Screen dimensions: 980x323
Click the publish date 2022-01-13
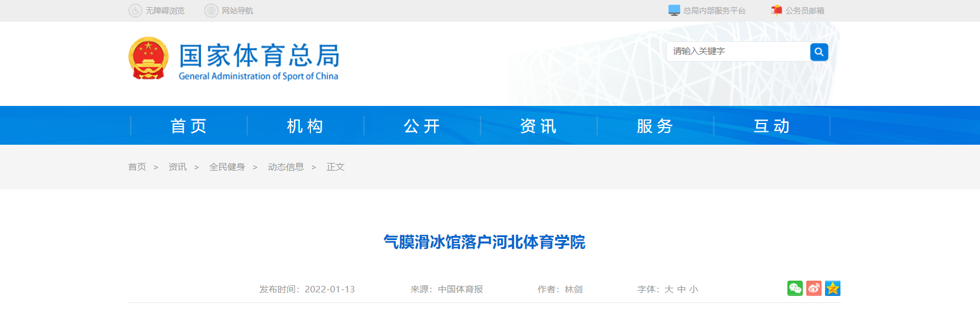[330, 289]
